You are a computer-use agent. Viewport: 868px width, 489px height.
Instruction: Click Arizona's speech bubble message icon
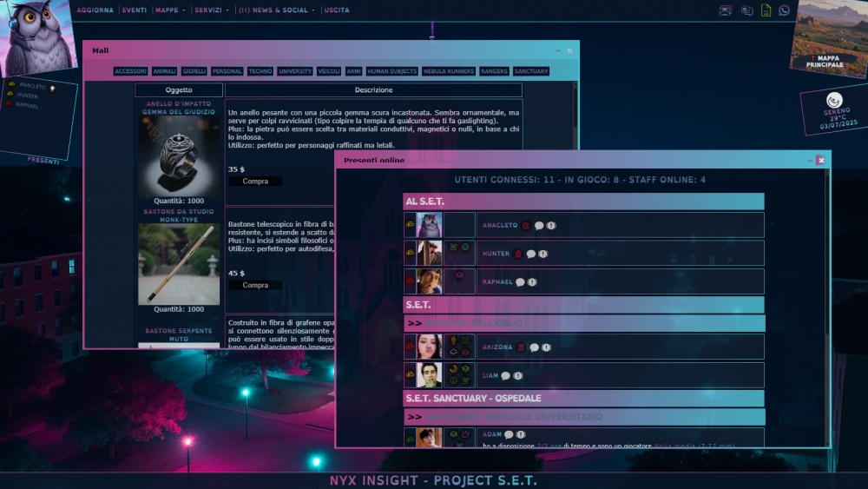[534, 347]
